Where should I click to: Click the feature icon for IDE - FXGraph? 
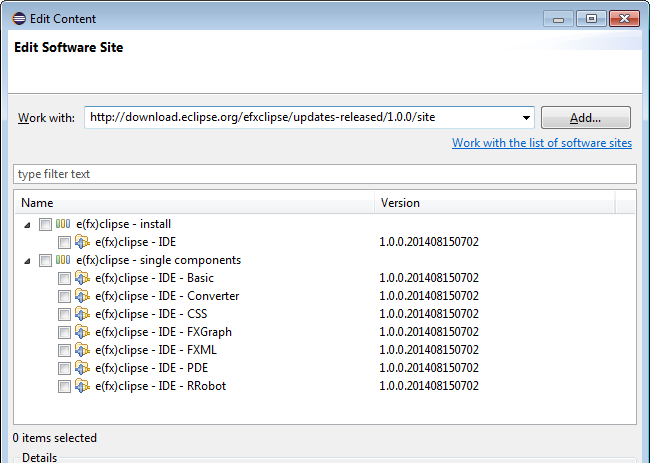point(82,332)
